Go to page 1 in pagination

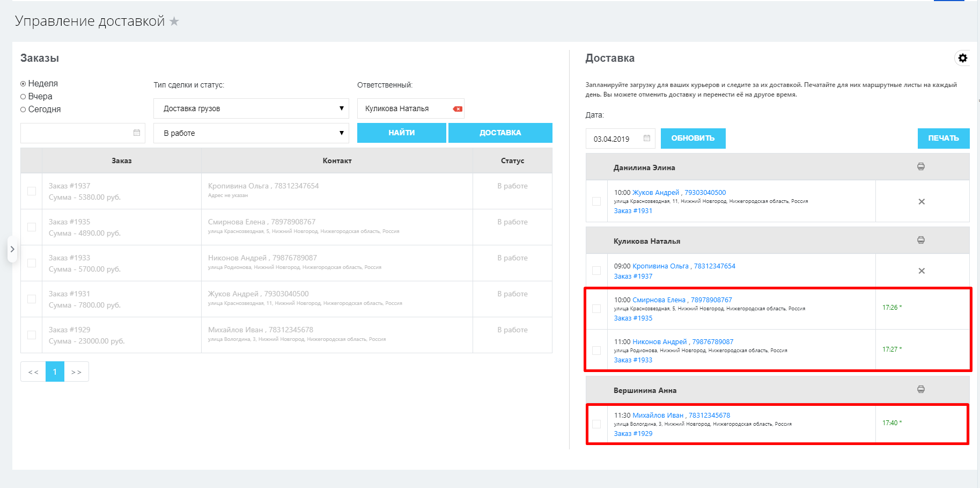(x=55, y=372)
